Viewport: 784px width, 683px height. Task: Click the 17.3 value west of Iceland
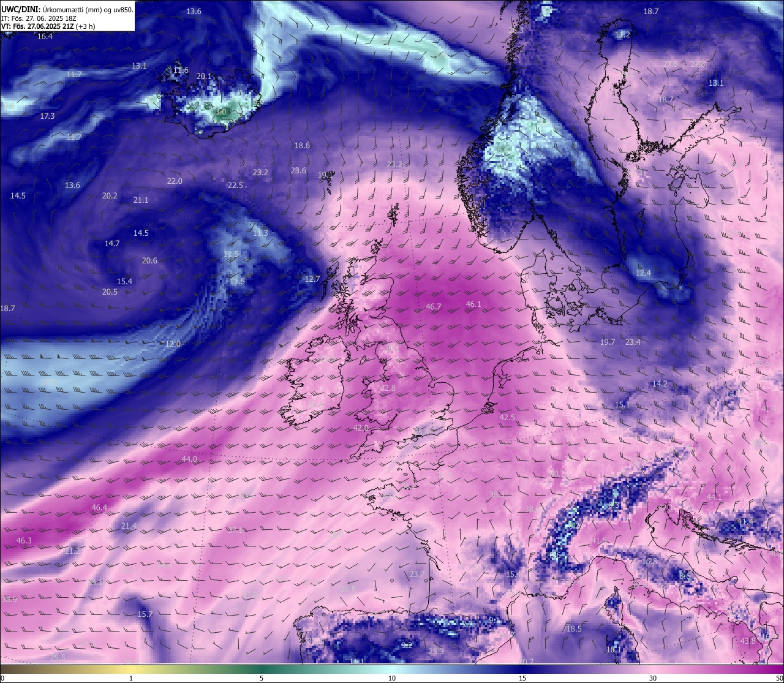pyautogui.click(x=47, y=116)
